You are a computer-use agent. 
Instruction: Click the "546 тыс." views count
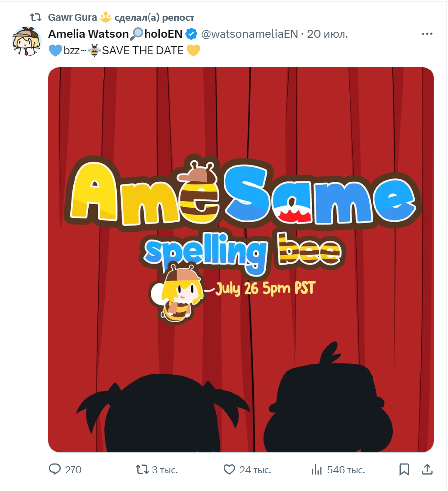pos(346,469)
